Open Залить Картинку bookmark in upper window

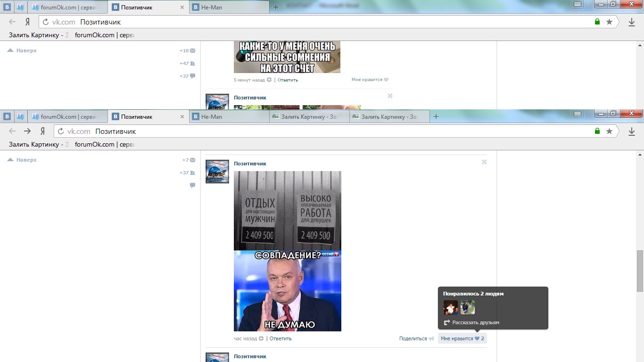(39, 35)
